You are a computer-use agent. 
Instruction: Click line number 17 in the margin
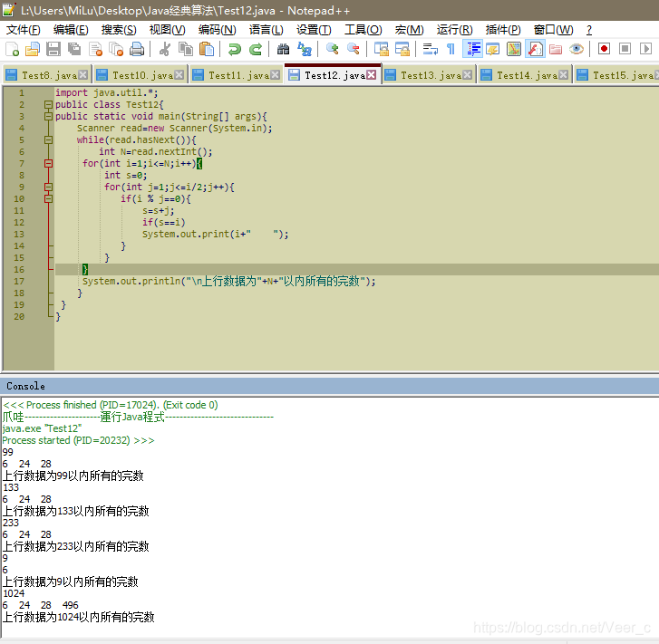click(x=19, y=281)
